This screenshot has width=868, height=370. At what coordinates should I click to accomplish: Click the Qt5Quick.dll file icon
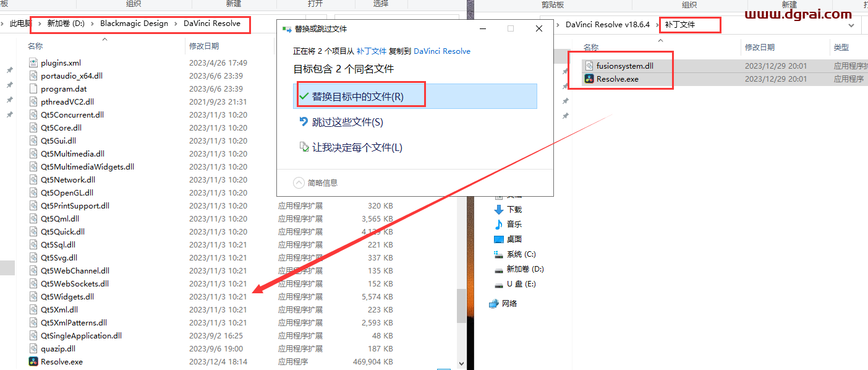click(x=34, y=231)
